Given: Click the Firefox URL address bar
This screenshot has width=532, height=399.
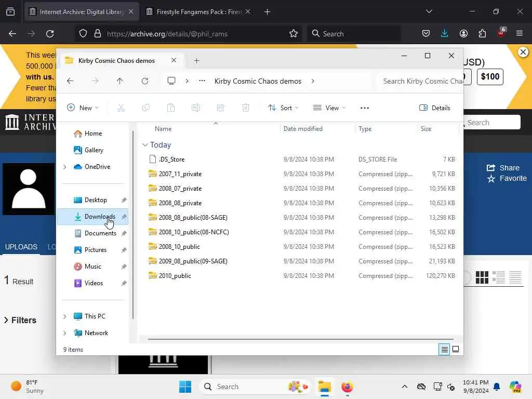Looking at the screenshot, I should 187,34.
